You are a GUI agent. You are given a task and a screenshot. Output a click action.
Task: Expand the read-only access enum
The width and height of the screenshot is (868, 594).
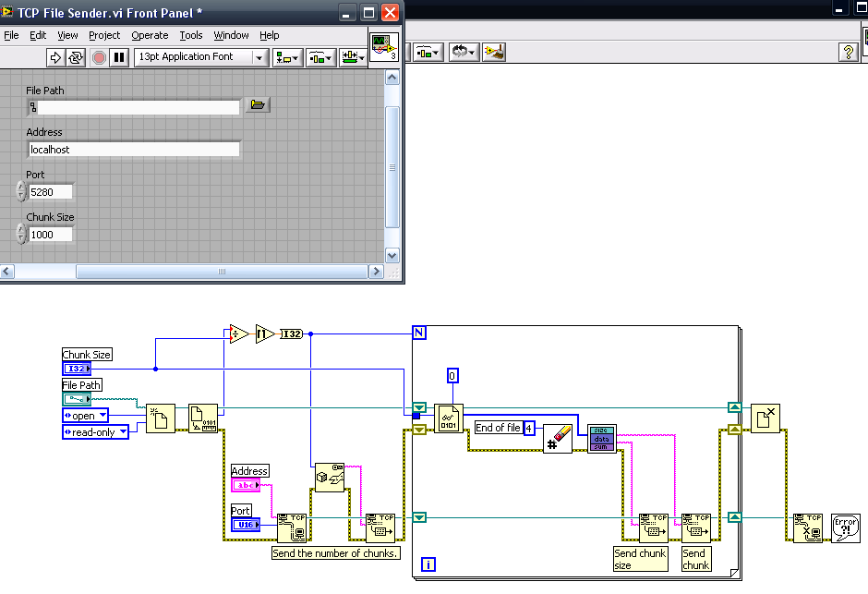tap(123, 431)
